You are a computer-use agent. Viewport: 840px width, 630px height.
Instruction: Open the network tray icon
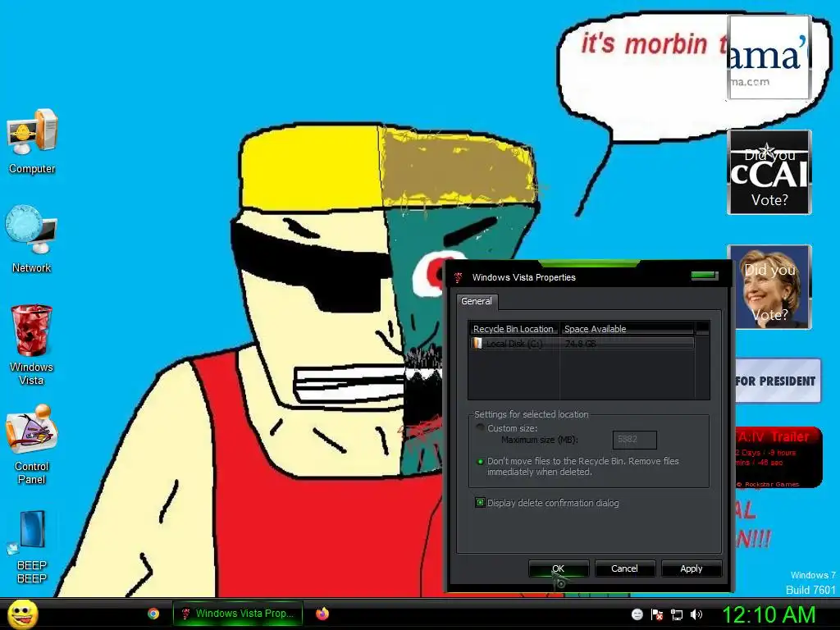677,614
